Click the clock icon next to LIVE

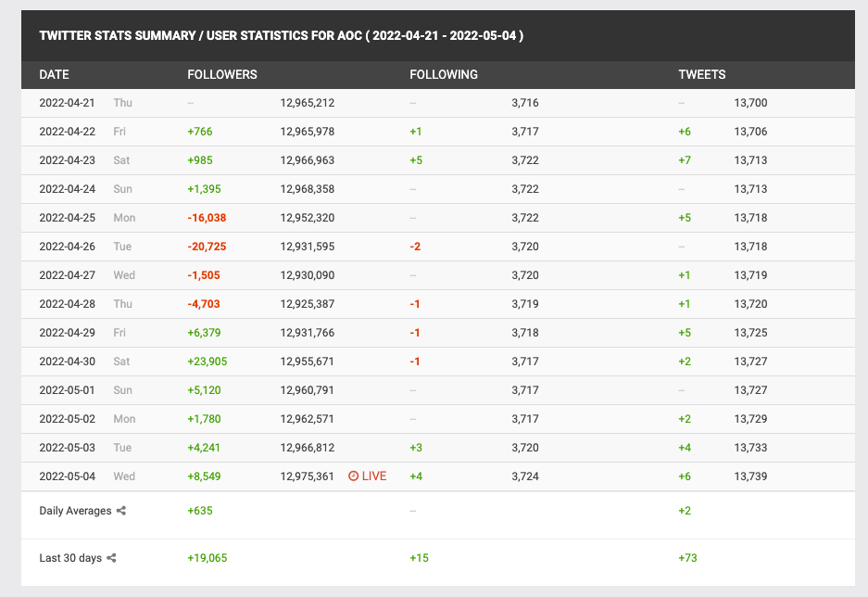353,476
